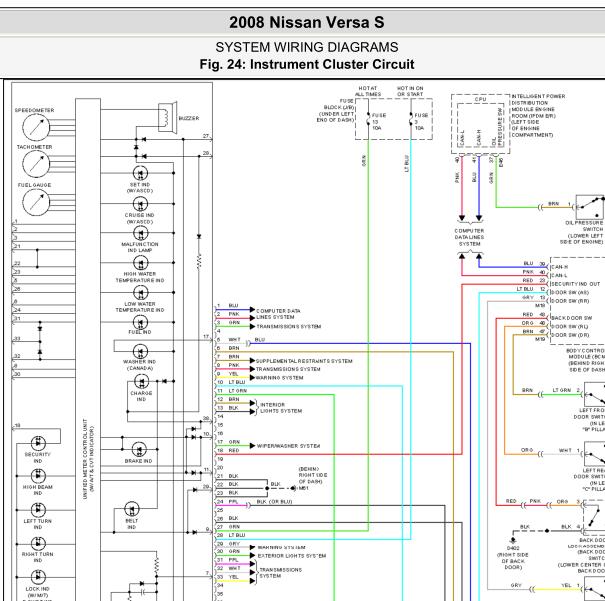Screen dimensions: 605x601
Task: Click the 'DOOR SW (DR)' terminal label
Action: [570, 335]
